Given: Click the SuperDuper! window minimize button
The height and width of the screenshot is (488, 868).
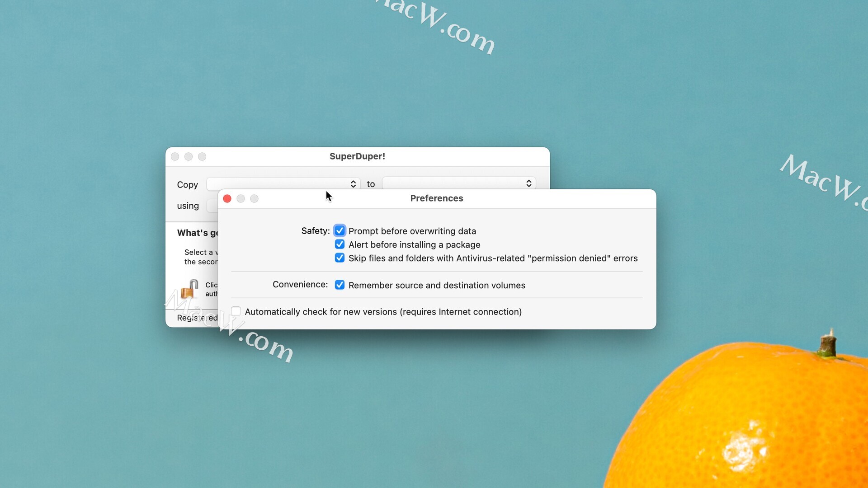Looking at the screenshot, I should pos(189,157).
